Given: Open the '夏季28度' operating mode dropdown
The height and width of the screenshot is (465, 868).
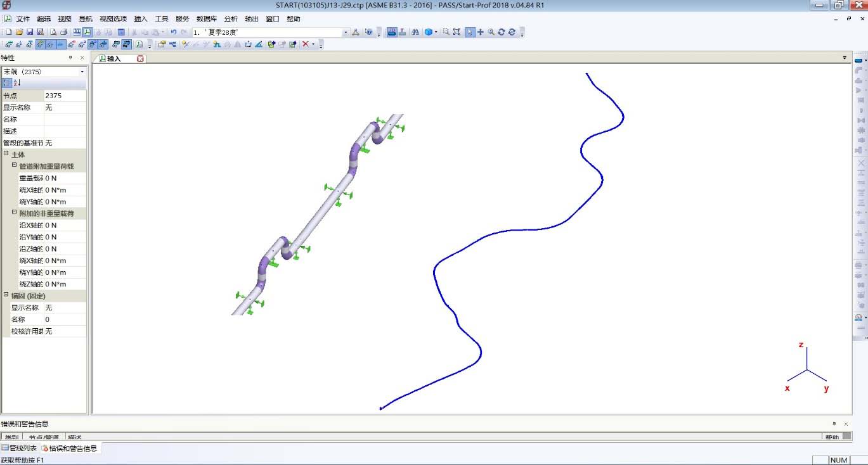Looking at the screenshot, I should (x=346, y=32).
